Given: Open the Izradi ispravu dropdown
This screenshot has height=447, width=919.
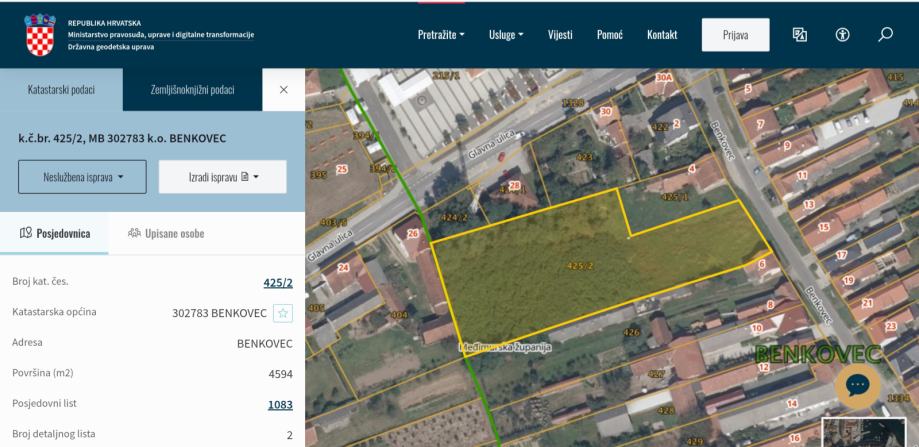Looking at the screenshot, I should coord(223,177).
